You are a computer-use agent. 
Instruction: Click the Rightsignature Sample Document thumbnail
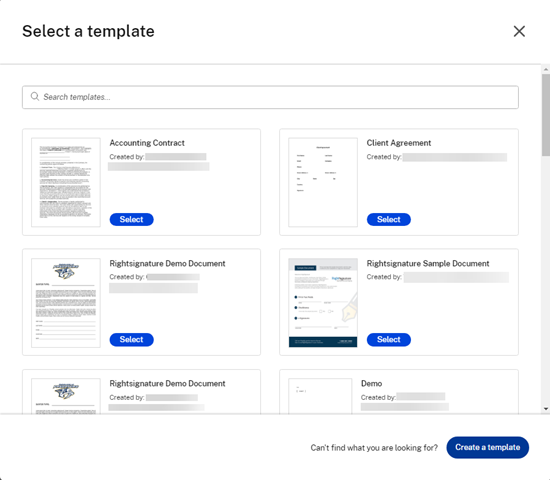coord(323,303)
